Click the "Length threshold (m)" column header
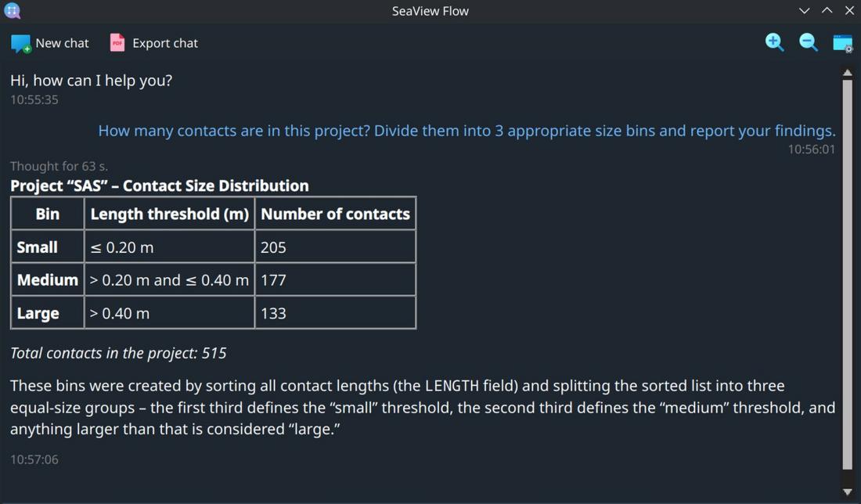This screenshot has height=504, width=861. click(169, 214)
